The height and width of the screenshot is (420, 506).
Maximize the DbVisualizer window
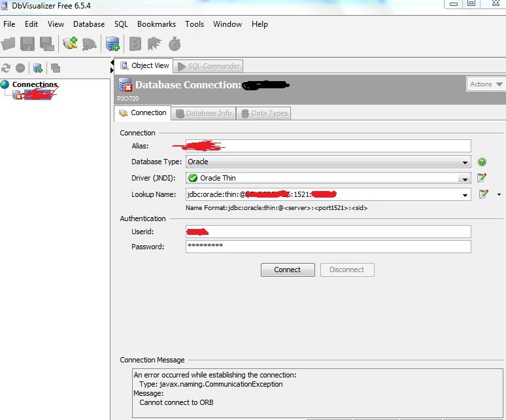(x=471, y=3)
